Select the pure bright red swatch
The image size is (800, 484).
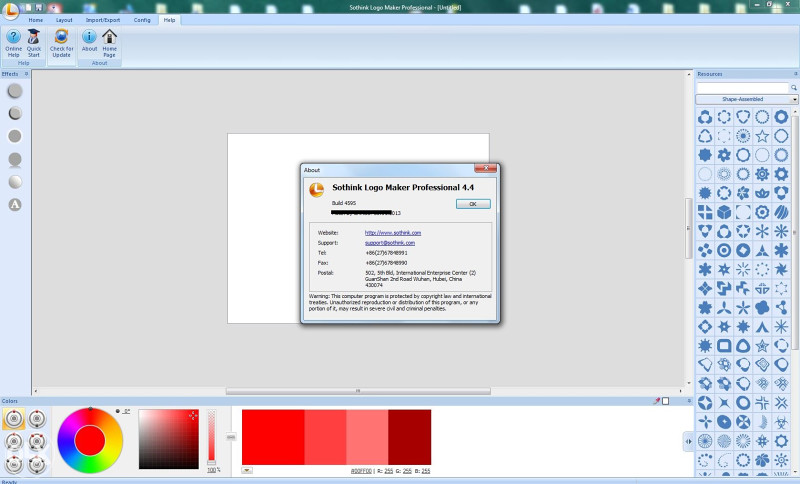(x=273, y=437)
